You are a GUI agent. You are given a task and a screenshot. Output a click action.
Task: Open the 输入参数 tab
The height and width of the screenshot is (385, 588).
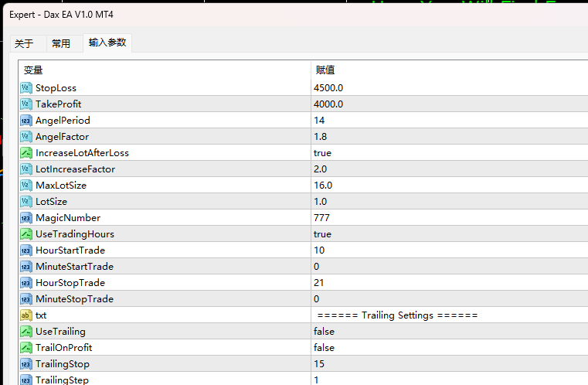[107, 43]
